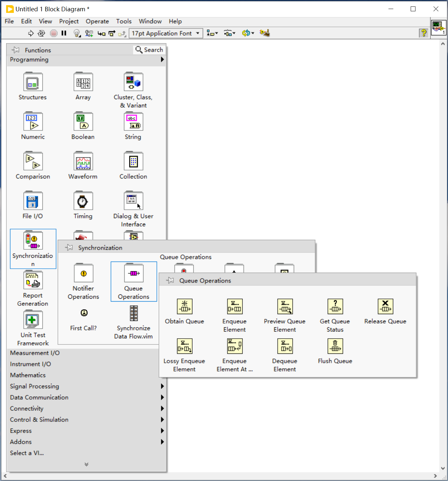Open the Timing palette
Viewport: 448px width, 481px height.
pyautogui.click(x=83, y=205)
